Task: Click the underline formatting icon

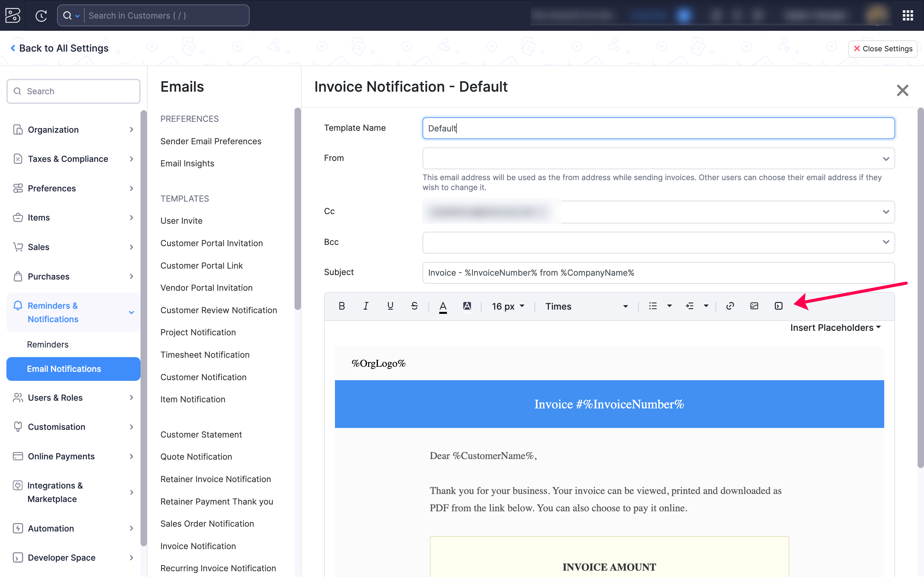Action: 390,306
